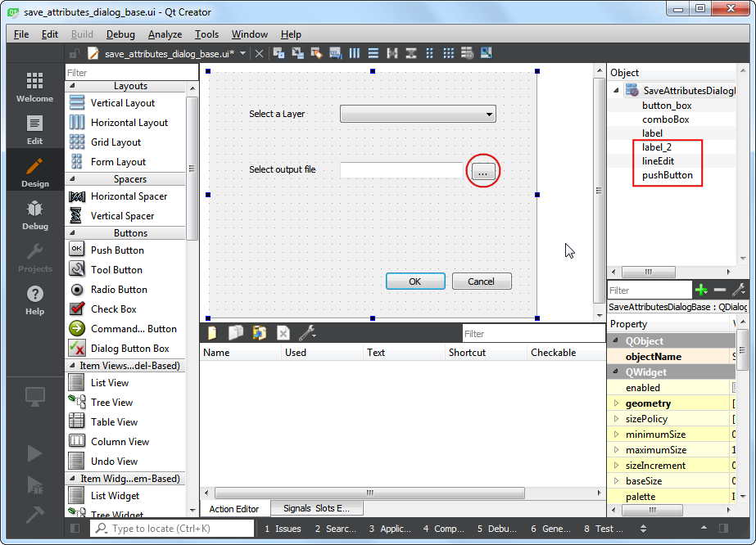Image resolution: width=756 pixels, height=545 pixels.
Task: Pick Push Button widget from Buttons list
Action: tap(117, 250)
